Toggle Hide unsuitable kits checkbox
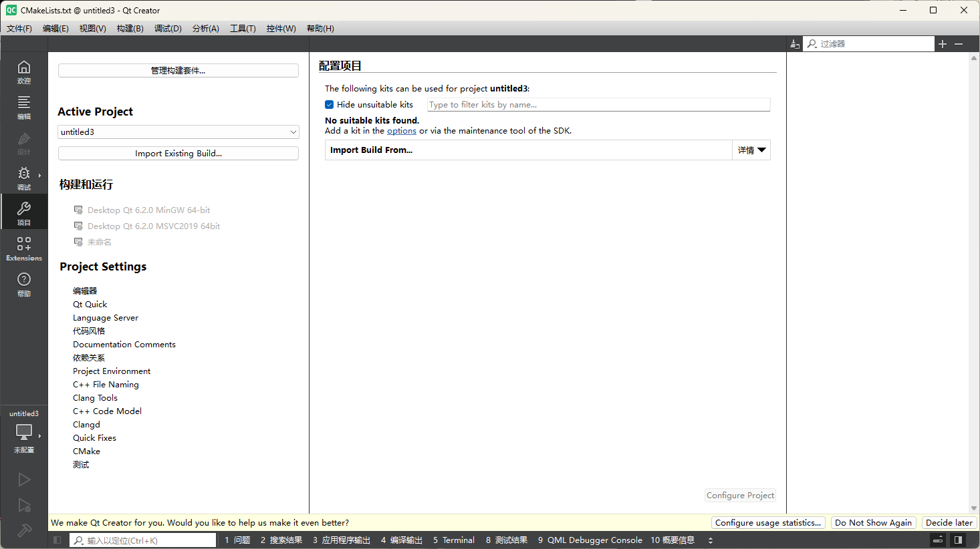980x549 pixels. coord(329,105)
